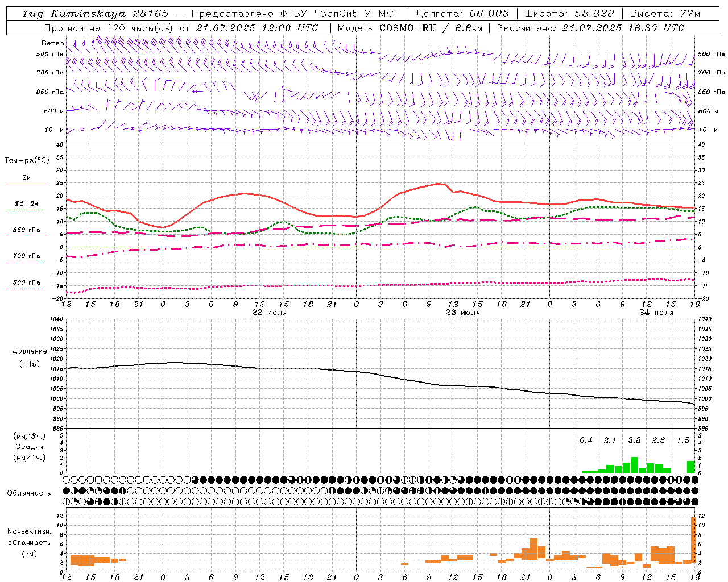Click the 2.1 three-hour precipitation total
This screenshot has width=728, height=582.
[610, 440]
